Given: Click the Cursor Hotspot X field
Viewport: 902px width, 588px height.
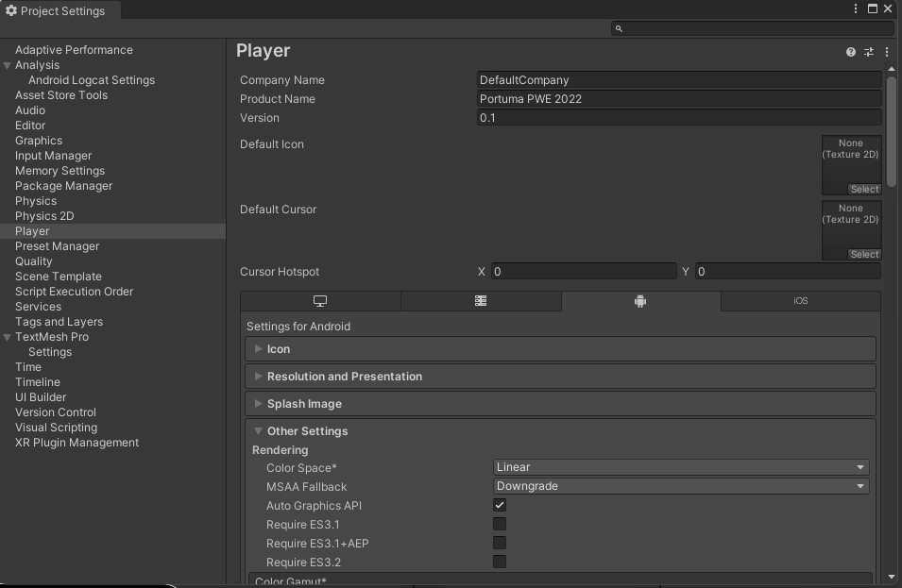Looking at the screenshot, I should pos(584,271).
